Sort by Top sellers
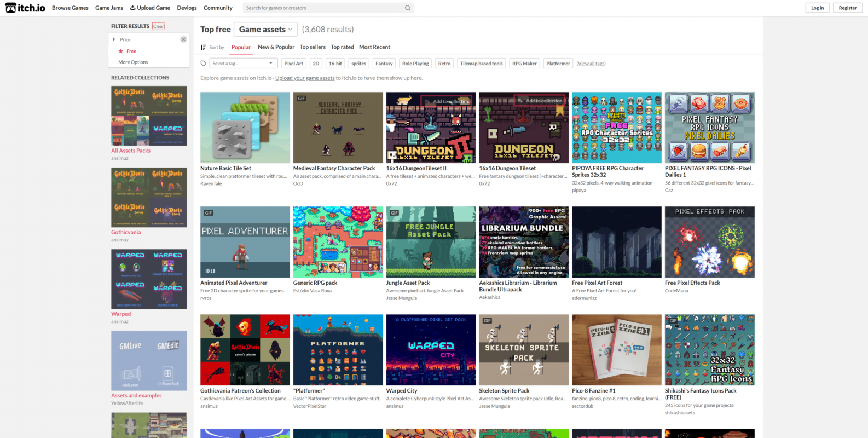The image size is (868, 438). pyautogui.click(x=313, y=47)
